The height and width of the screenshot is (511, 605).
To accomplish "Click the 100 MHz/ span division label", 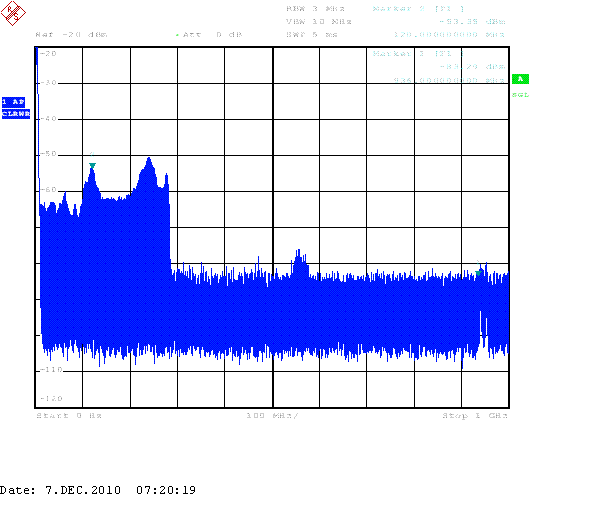I will pos(272,414).
